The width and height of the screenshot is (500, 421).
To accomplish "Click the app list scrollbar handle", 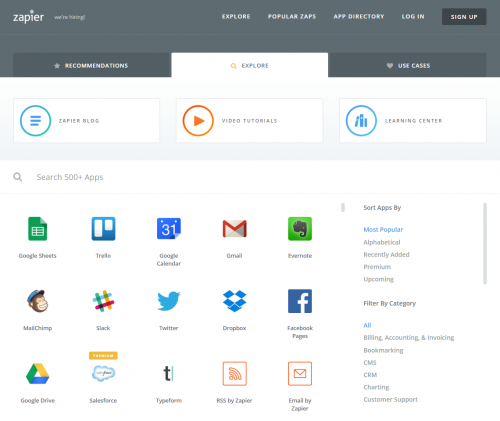I will tap(343, 207).
